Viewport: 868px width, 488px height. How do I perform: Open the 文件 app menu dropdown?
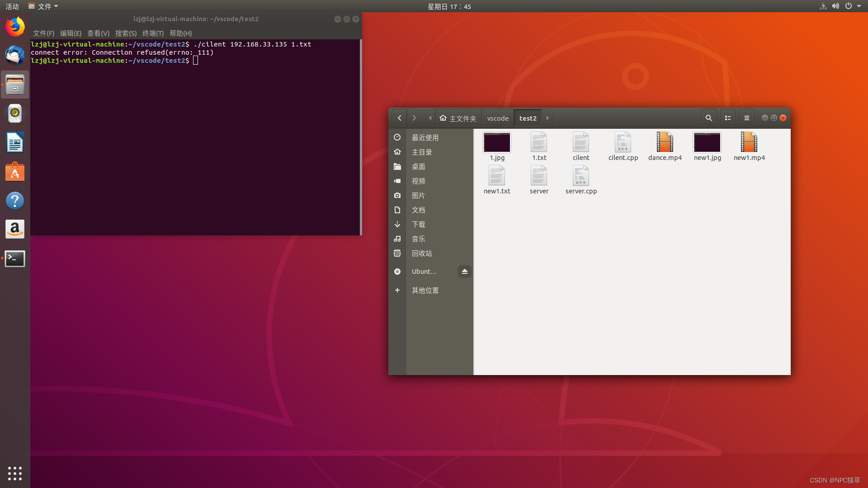(x=44, y=6)
